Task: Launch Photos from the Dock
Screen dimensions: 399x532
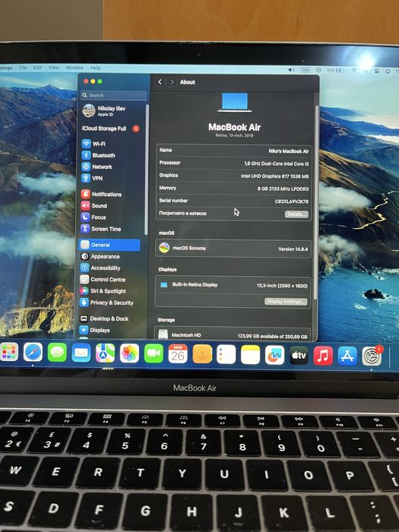Action: 130,353
